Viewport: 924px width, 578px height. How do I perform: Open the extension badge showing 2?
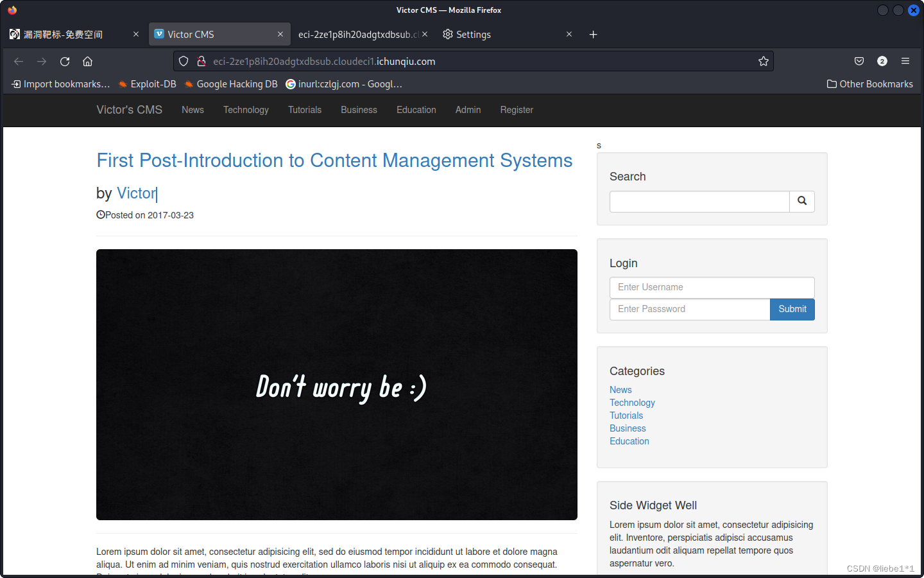(x=882, y=62)
